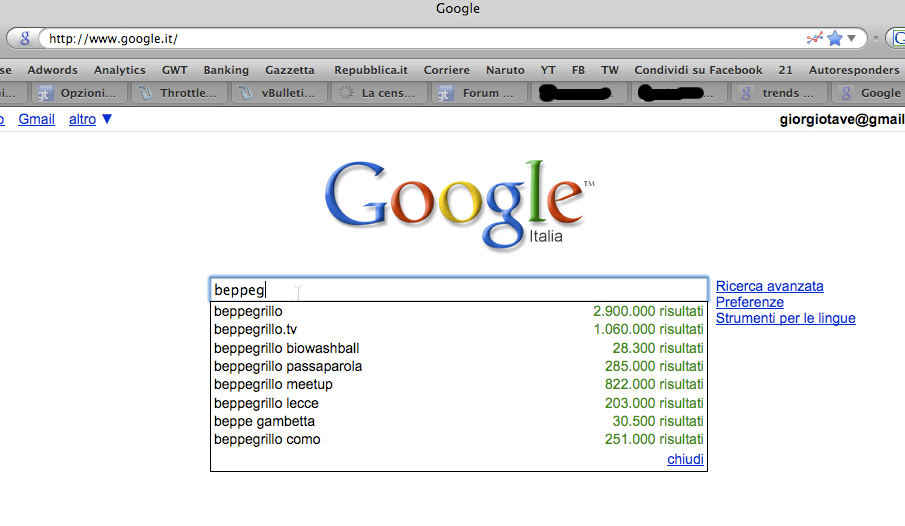
Task: Open the Autoresponders bookmark
Action: (x=854, y=70)
